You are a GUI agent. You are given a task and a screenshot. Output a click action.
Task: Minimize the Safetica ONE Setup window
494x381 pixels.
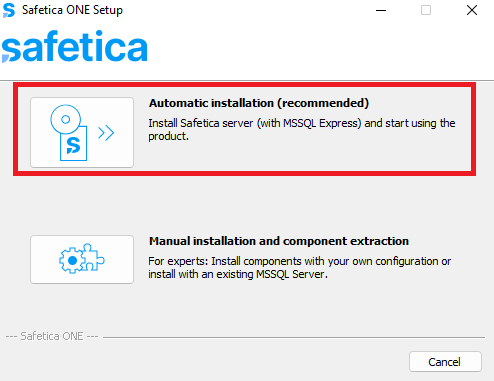[x=381, y=10]
